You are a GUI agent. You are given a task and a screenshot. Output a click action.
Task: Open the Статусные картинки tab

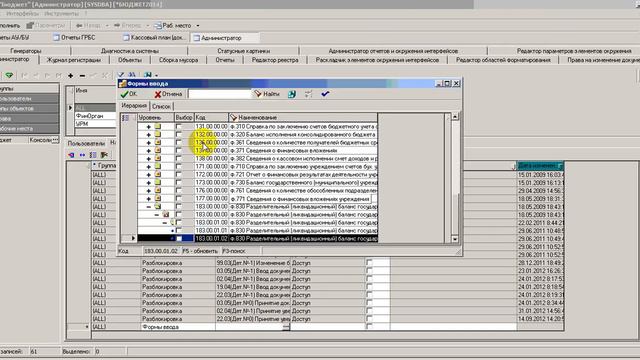pyautogui.click(x=244, y=51)
